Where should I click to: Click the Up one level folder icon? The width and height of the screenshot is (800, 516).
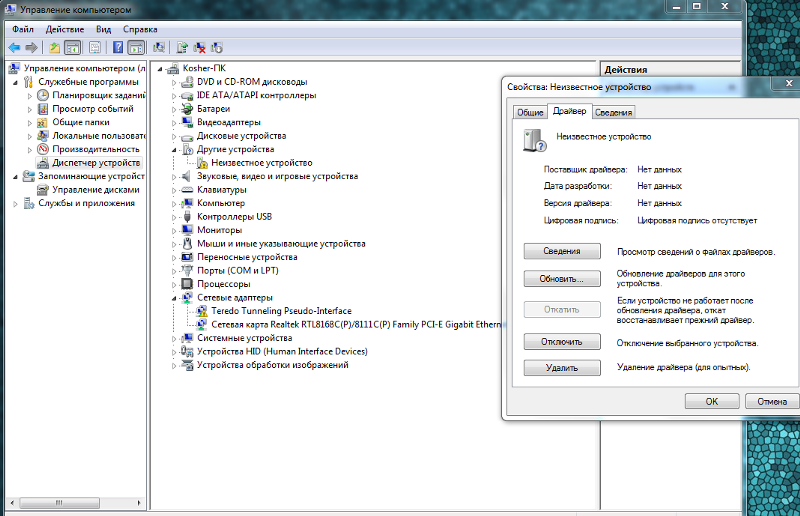[x=54, y=48]
